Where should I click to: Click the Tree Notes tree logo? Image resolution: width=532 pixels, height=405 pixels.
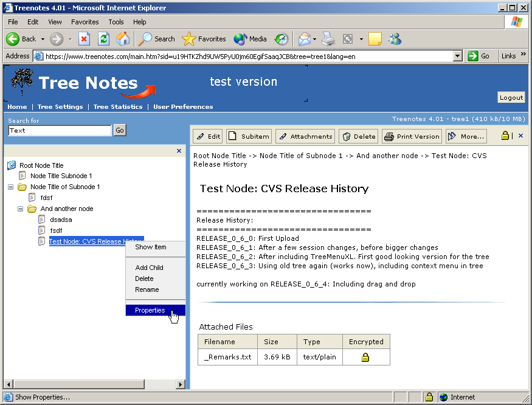(x=22, y=81)
